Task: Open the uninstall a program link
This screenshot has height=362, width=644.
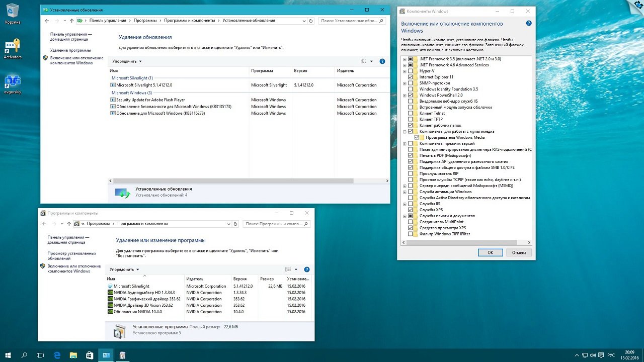Action: click(x=70, y=50)
